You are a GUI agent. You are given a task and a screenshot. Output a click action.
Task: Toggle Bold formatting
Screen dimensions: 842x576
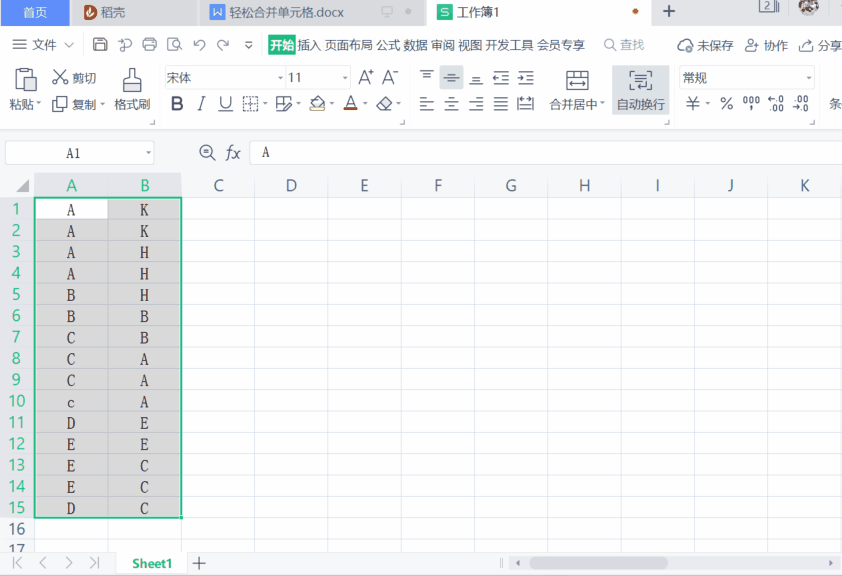[177, 104]
